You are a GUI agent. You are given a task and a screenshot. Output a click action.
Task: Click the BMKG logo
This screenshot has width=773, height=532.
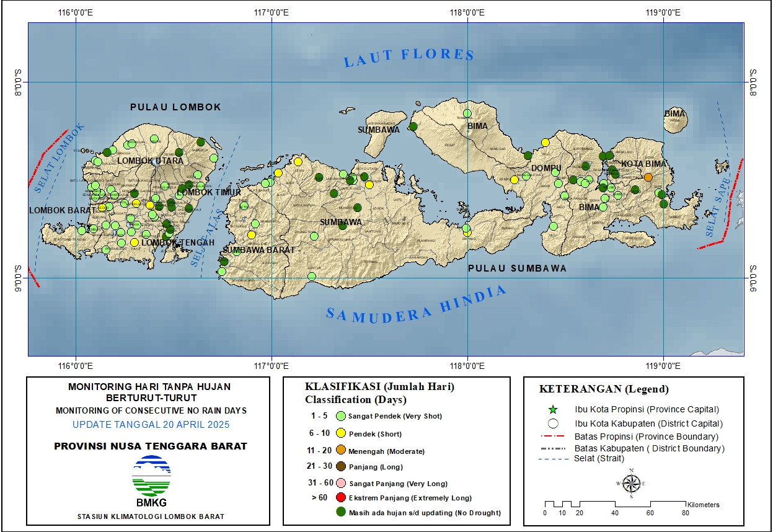pos(151,481)
